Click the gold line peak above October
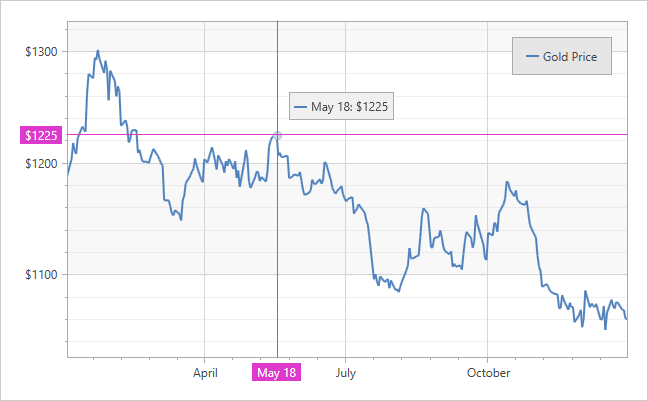This screenshot has height=401, width=648. click(507, 182)
